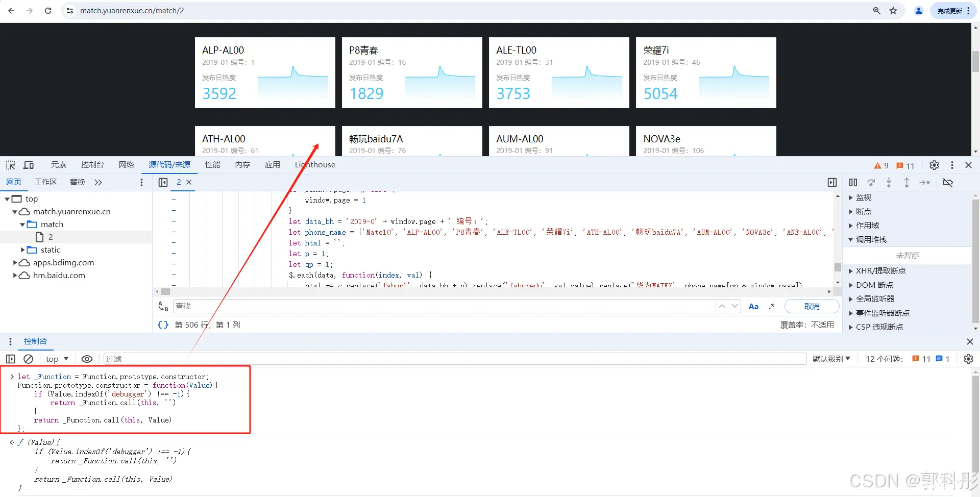Open the 默认级别 log level dropdown
Image resolution: width=980 pixels, height=497 pixels.
tap(831, 359)
